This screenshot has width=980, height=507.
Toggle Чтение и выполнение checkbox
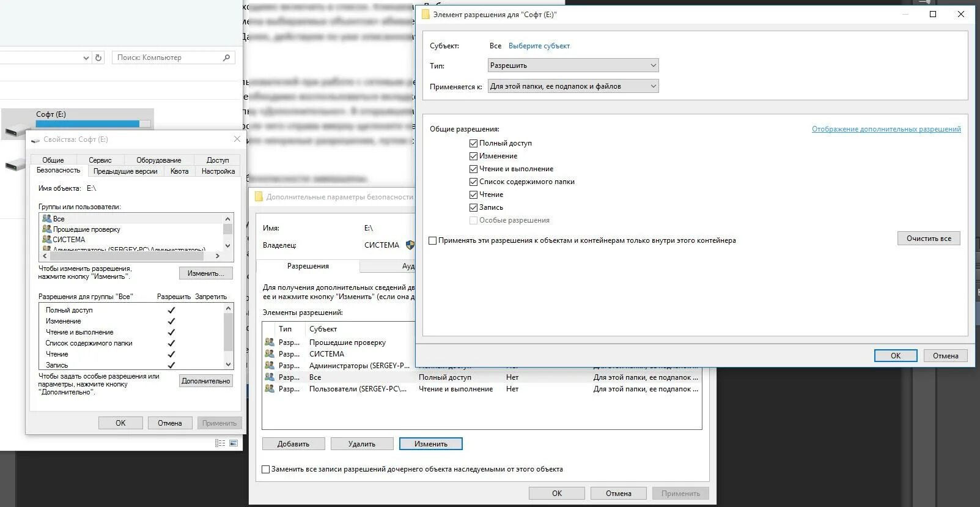(x=473, y=169)
